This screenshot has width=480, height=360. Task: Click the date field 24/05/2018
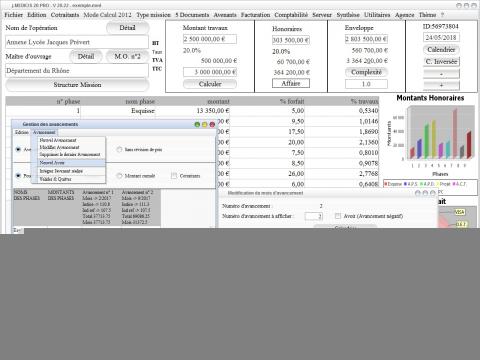[x=441, y=37]
